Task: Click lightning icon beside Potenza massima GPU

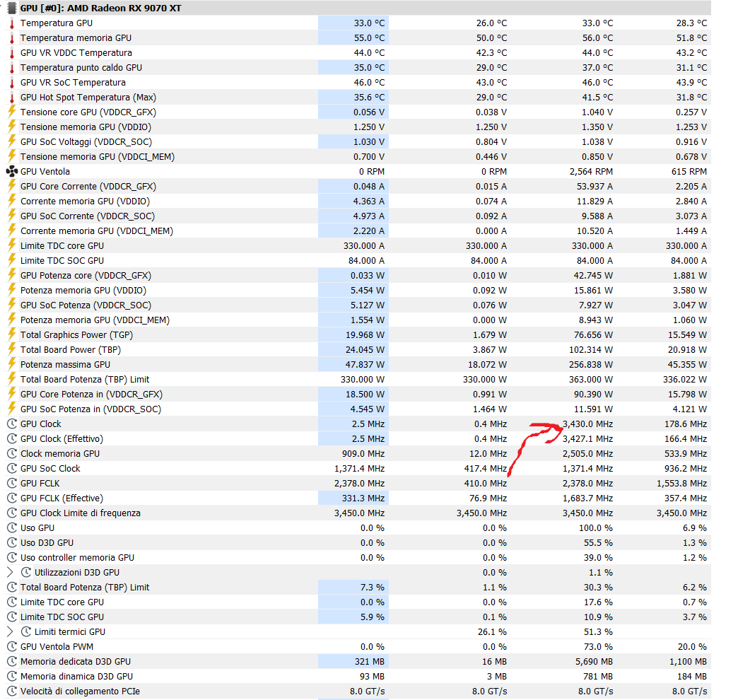Action: [12, 363]
